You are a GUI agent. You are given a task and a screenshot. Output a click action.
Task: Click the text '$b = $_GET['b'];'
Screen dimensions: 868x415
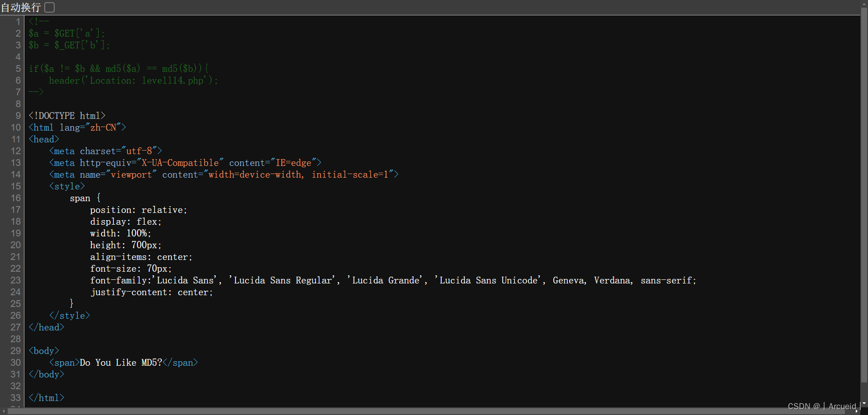69,45
